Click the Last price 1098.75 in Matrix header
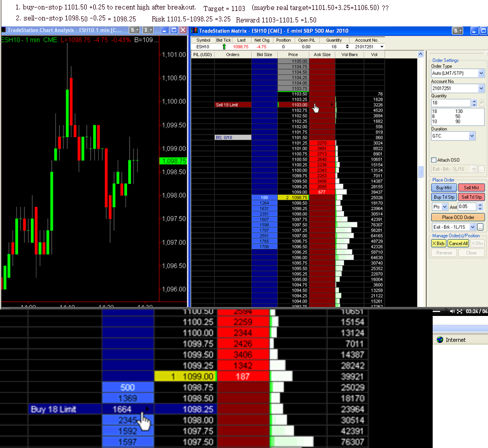 click(241, 47)
